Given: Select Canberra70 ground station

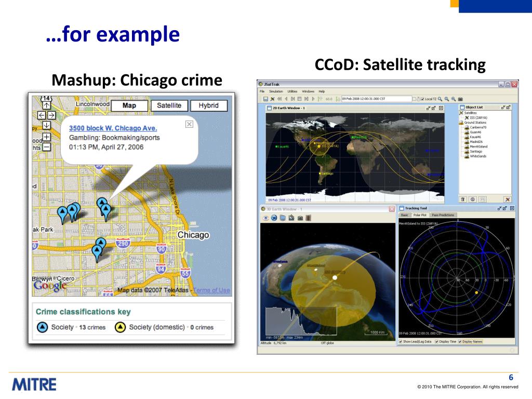Looking at the screenshot, I should click(x=475, y=127).
